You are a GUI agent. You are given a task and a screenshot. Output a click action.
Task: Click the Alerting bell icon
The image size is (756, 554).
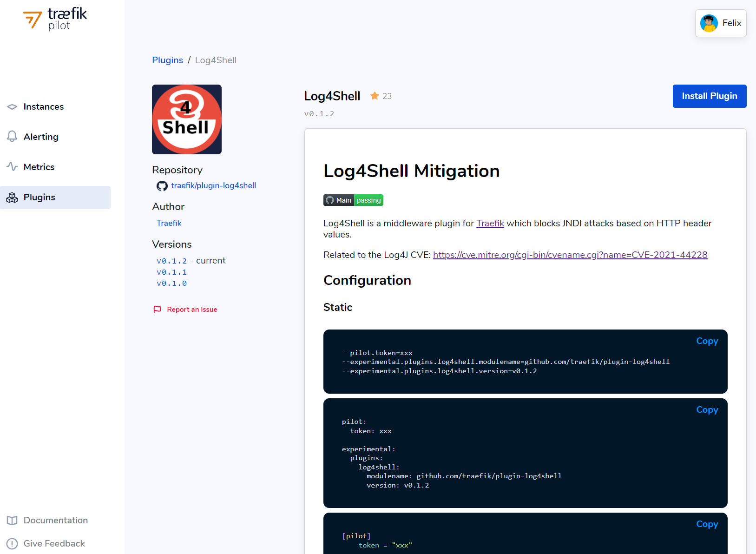[12, 137]
